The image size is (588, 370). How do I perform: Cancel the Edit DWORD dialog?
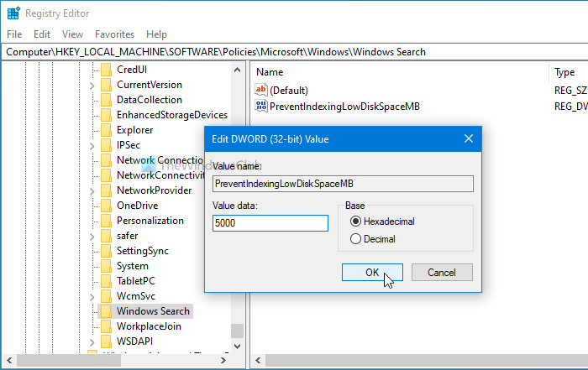pyautogui.click(x=441, y=273)
